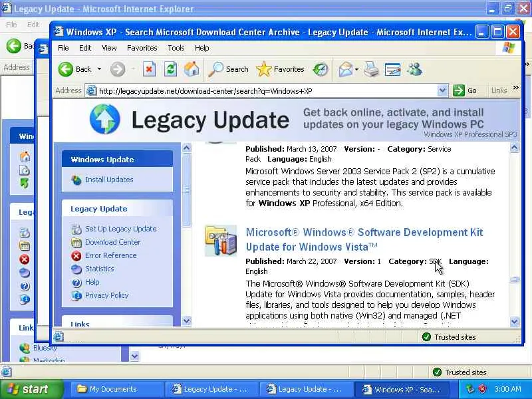The image size is (532, 399).
Task: Click the Help question mark icon
Action: click(x=76, y=282)
